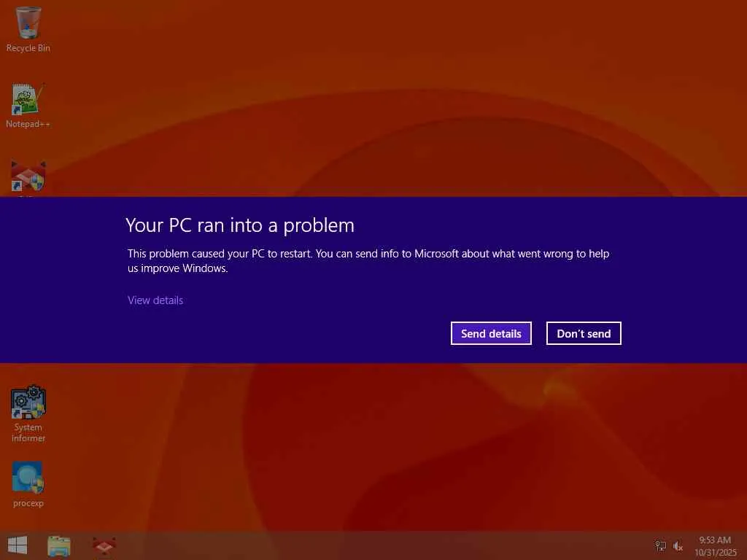The height and width of the screenshot is (560, 747).
Task: Open the Notepad++ desktop shortcut
Action: click(x=28, y=106)
